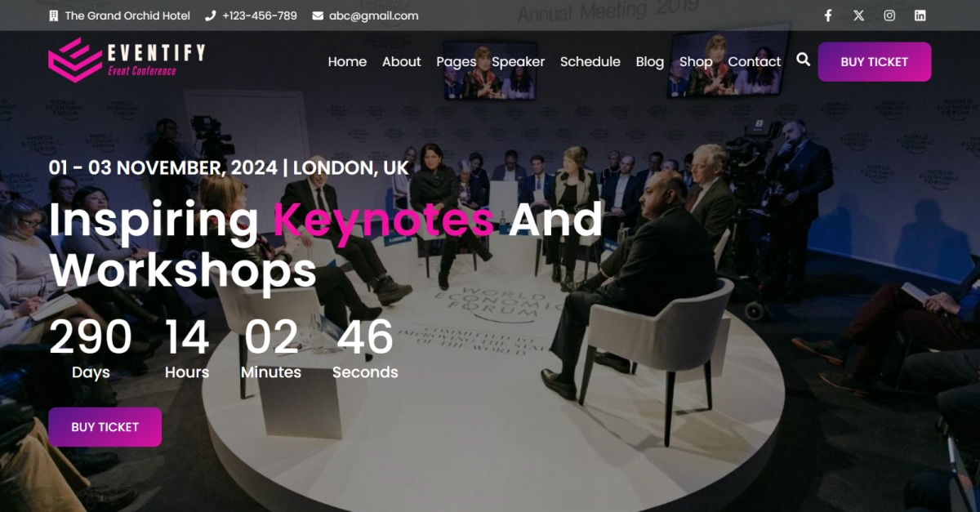Click the Eventify logo
980x512 pixels.
coord(127,60)
